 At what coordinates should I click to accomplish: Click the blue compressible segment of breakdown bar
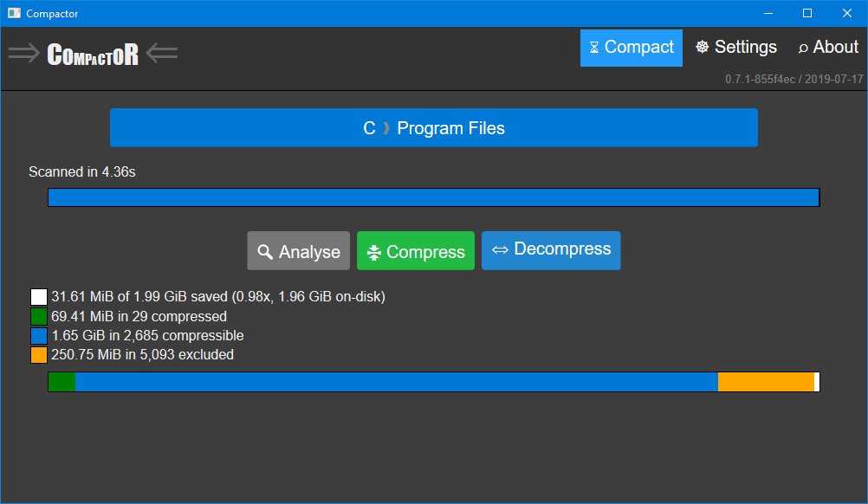coord(397,382)
